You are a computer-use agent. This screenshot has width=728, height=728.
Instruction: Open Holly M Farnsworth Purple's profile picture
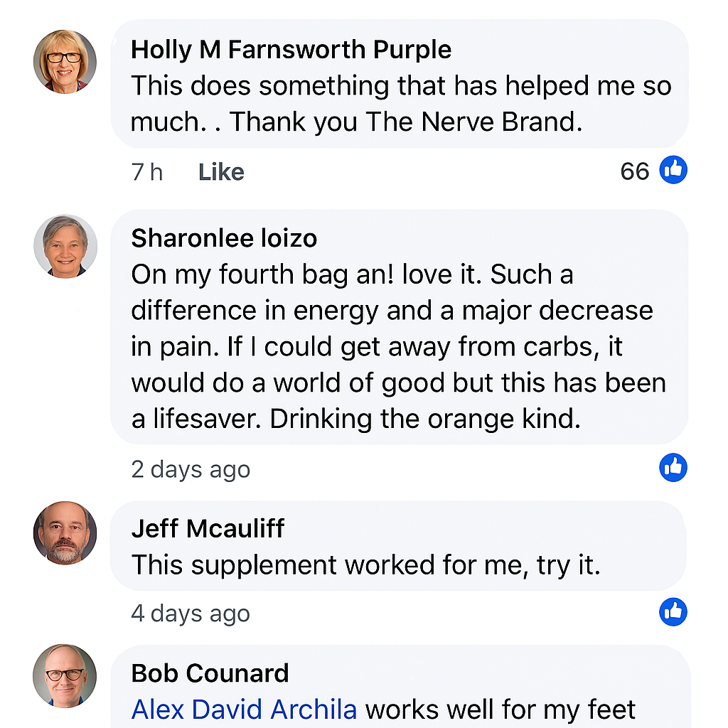pos(65,61)
